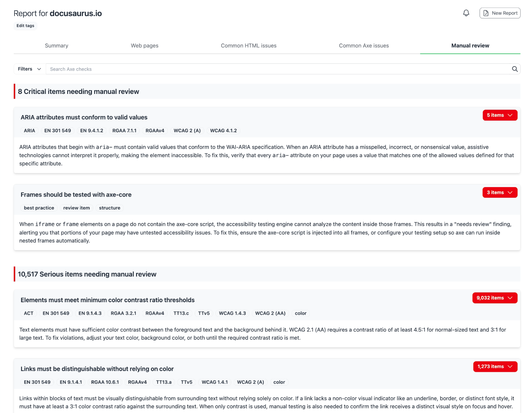Expand the 9,032 items list
Image resolution: width=532 pixels, height=413 pixels.
pyautogui.click(x=495, y=298)
